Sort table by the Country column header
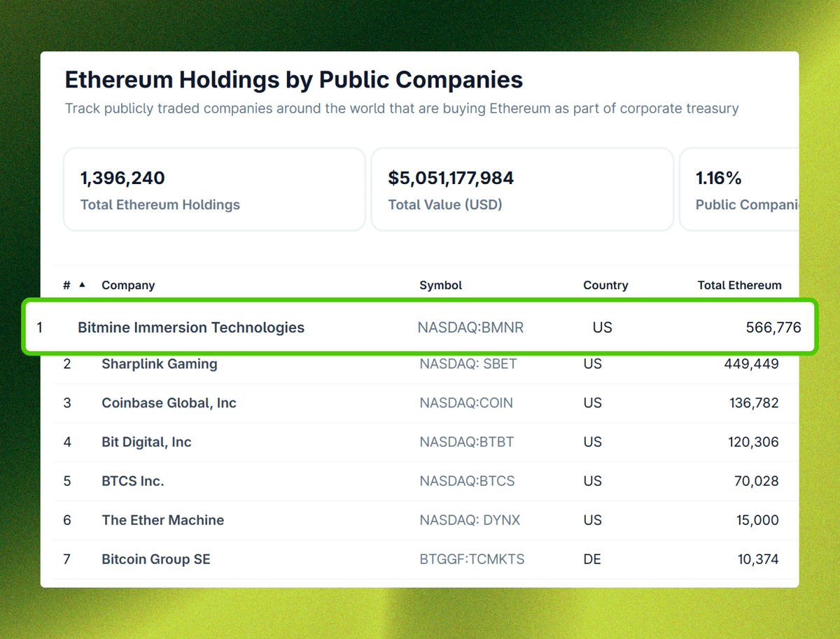The image size is (840, 639). 605,285
